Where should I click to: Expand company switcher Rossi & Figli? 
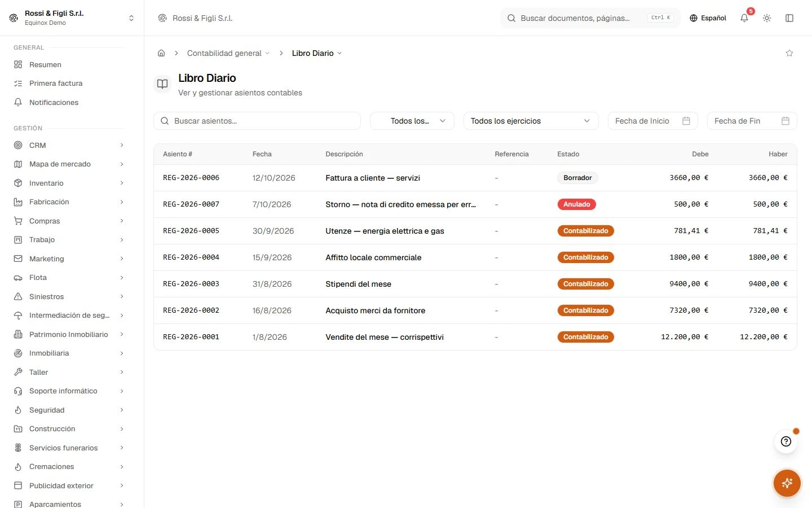[x=72, y=18]
